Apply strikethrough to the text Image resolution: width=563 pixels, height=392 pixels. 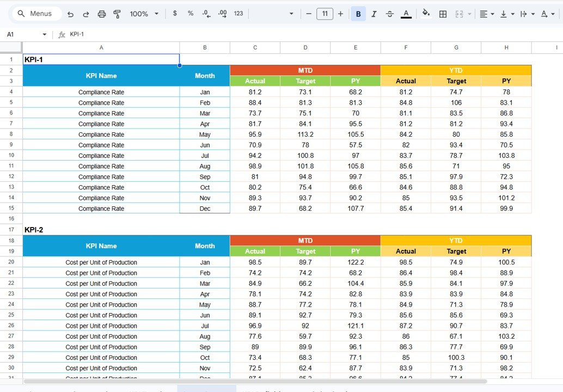pos(390,14)
